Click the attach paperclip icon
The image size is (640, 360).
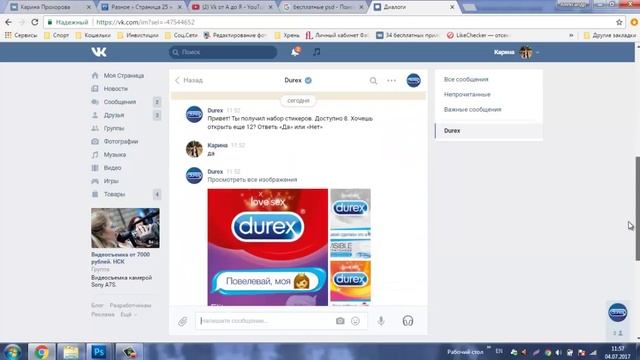point(182,321)
